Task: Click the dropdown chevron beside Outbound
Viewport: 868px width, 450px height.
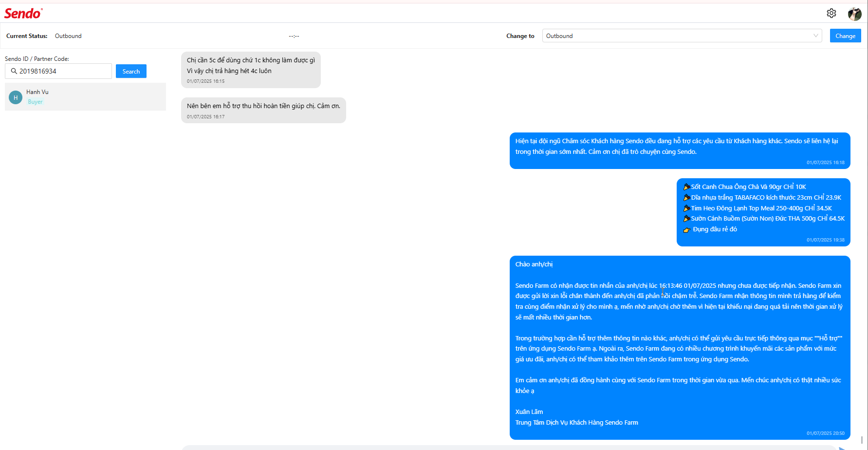Action: 816,36
